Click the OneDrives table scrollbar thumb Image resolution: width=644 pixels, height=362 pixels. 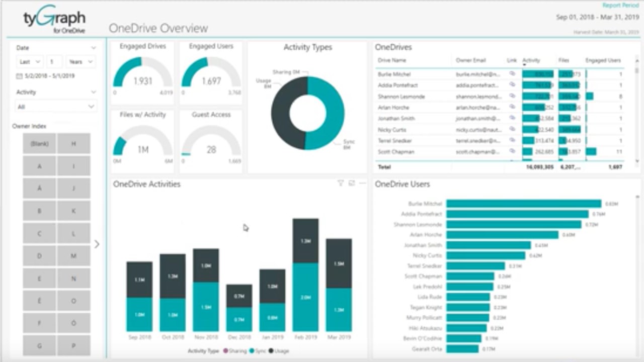pos(637,71)
